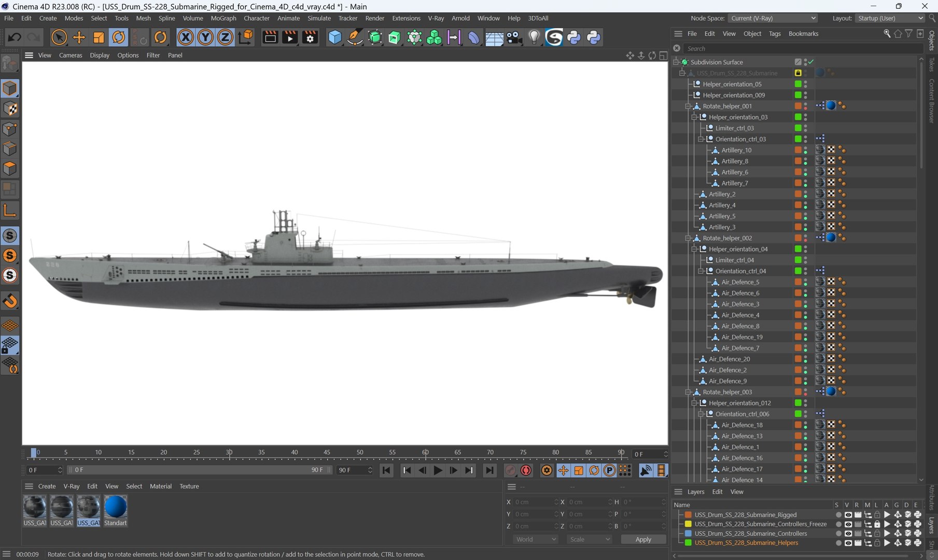Viewport: 938px width, 560px height.
Task: Click the green Submarine_Helpers layer color
Action: pos(688,543)
